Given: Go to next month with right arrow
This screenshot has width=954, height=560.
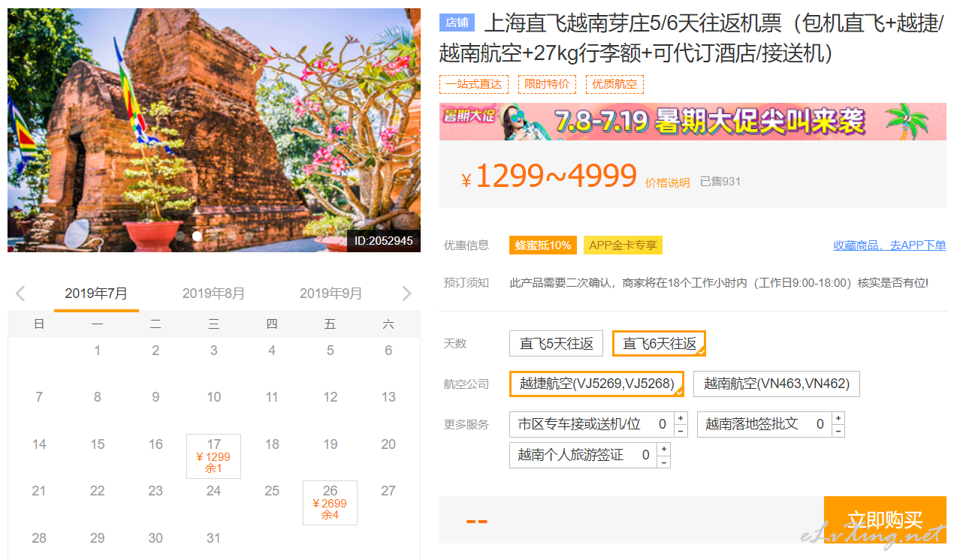Looking at the screenshot, I should click(x=406, y=294).
